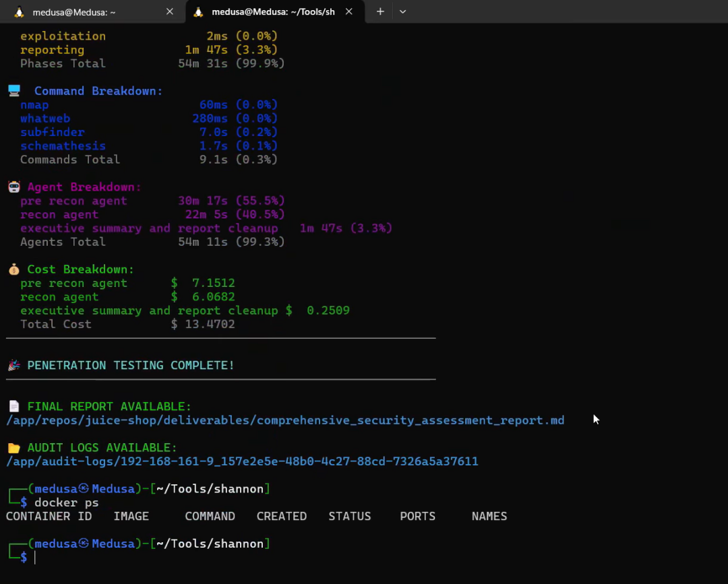Click the 'Total Cost' label
Viewport: 728px width, 584px height.
56,324
